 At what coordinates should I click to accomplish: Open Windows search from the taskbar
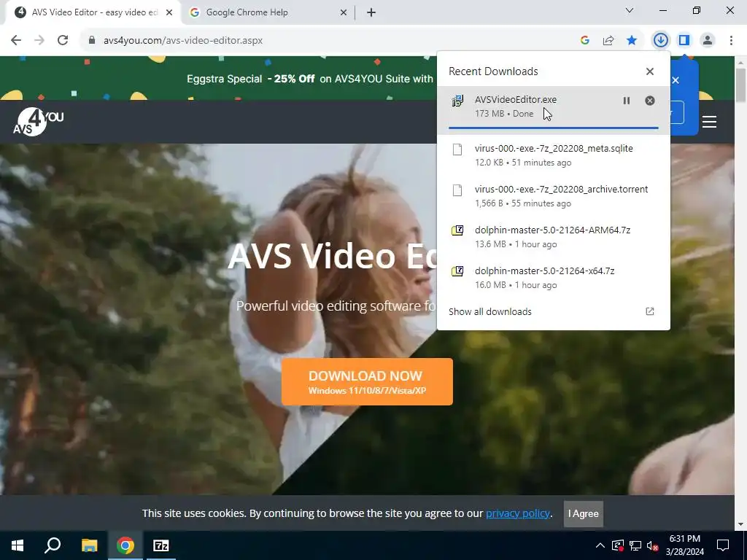(x=53, y=545)
